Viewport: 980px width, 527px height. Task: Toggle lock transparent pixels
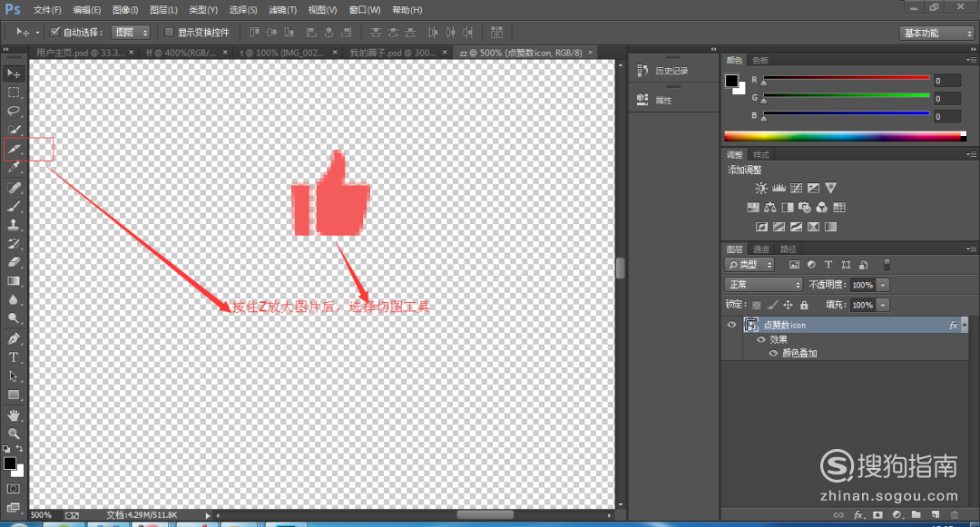click(756, 305)
